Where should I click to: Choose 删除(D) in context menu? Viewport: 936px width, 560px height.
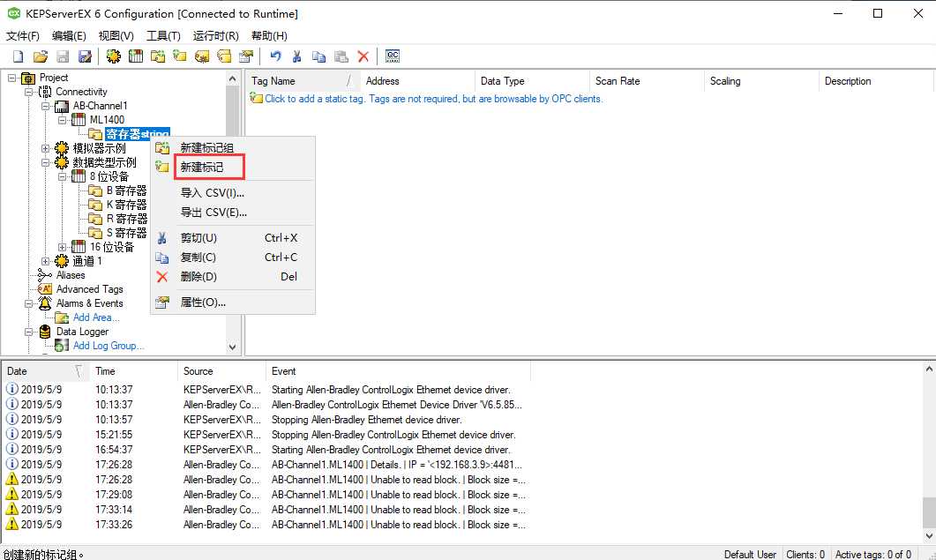pos(233,276)
